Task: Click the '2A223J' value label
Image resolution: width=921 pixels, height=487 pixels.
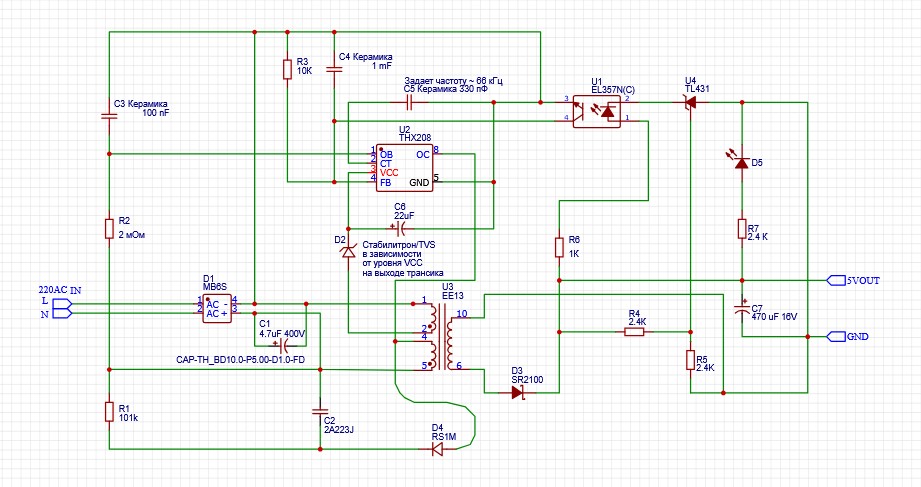Action: pyautogui.click(x=339, y=430)
